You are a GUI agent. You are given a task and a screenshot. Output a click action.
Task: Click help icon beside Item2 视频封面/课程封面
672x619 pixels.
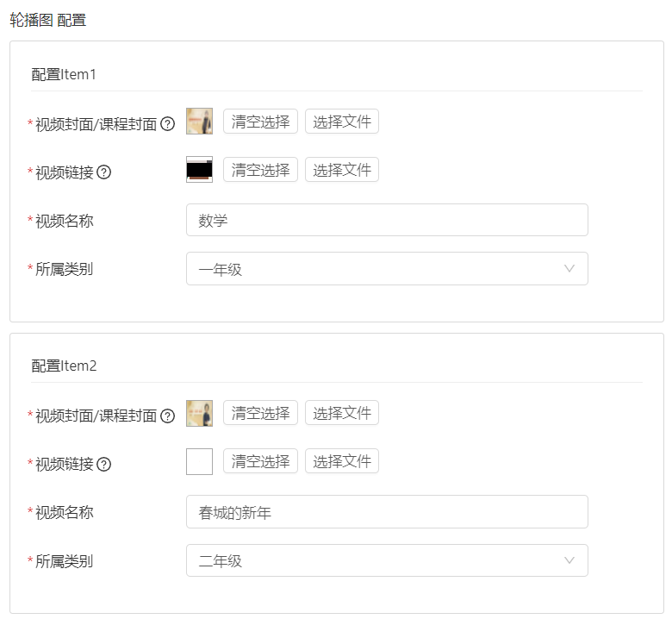coord(168,416)
